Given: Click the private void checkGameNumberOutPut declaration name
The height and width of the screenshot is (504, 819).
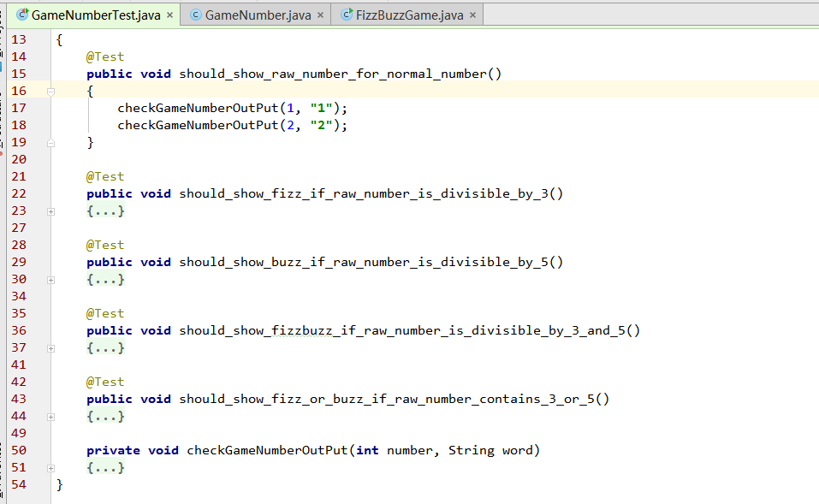Looking at the screenshot, I should pos(267,450).
